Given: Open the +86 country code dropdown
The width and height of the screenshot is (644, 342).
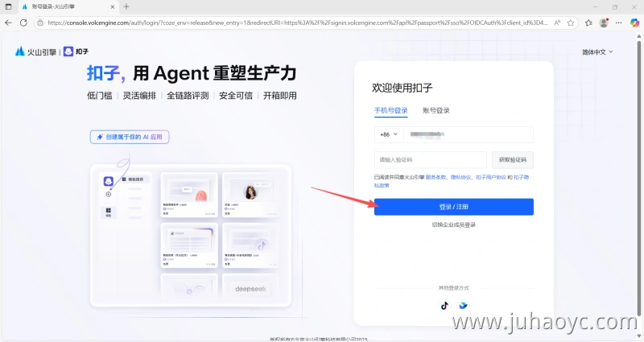Looking at the screenshot, I should tap(389, 134).
